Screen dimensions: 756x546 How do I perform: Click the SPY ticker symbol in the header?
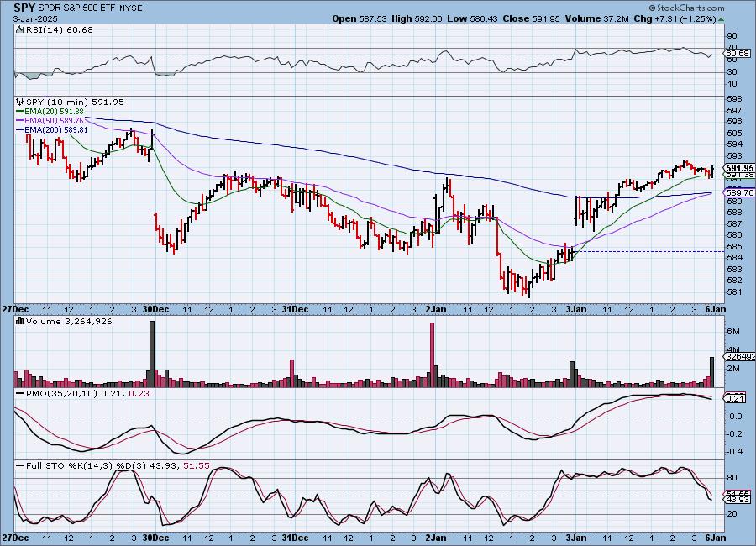(x=24, y=8)
